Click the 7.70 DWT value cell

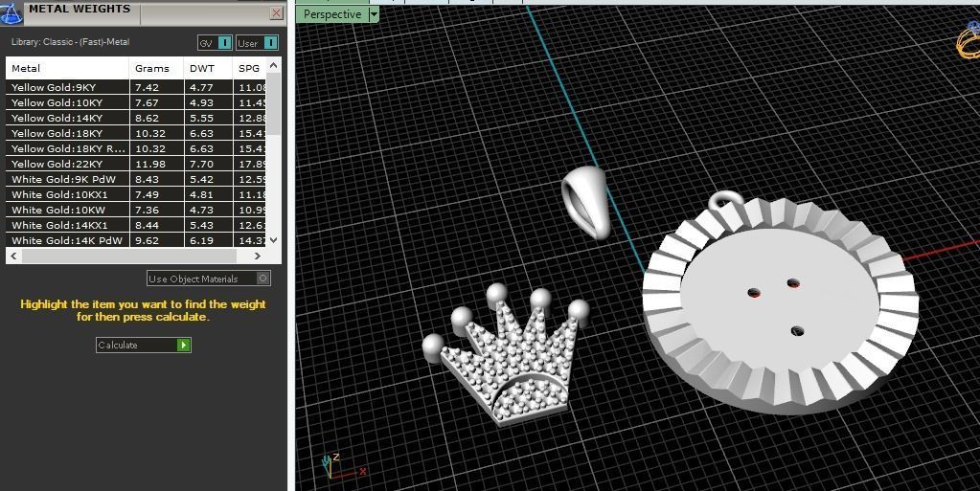point(208,164)
